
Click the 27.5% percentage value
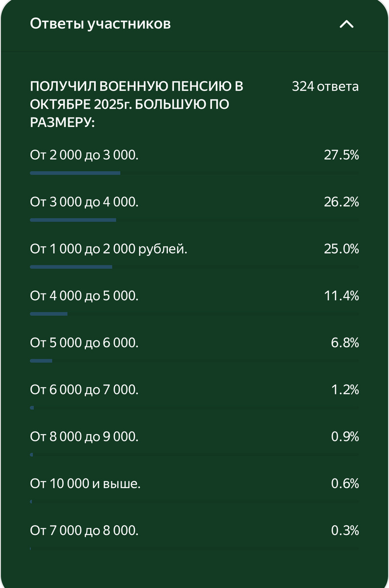point(341,155)
